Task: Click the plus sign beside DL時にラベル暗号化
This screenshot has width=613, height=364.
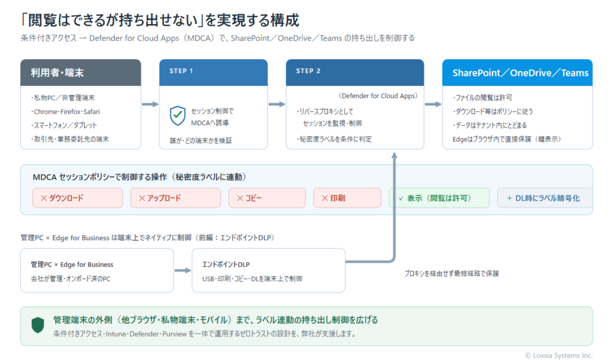Action: [x=509, y=198]
